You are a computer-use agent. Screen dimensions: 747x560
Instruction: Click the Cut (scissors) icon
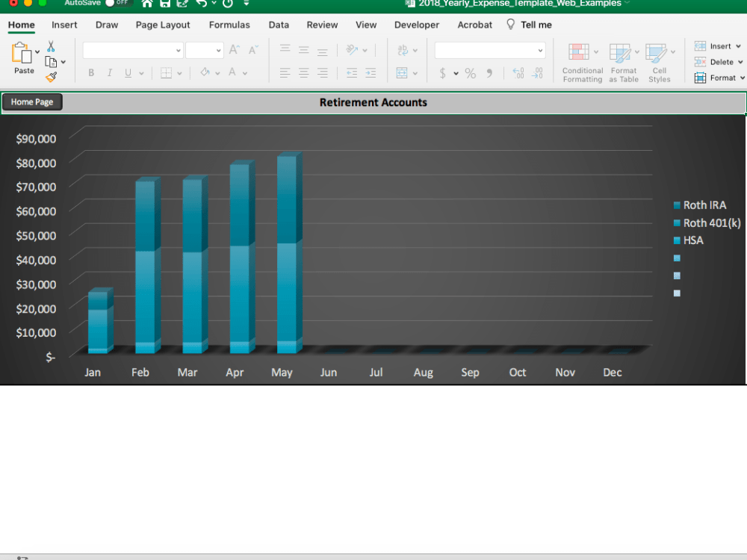pos(52,46)
